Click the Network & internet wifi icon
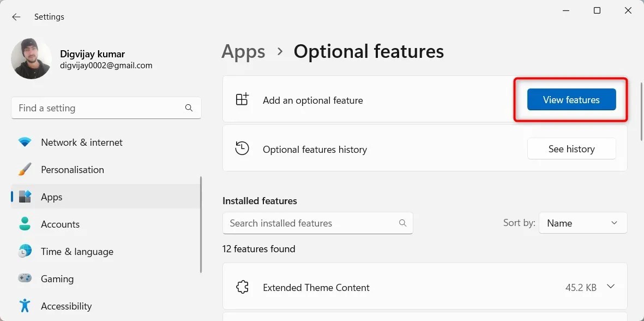 (x=25, y=142)
